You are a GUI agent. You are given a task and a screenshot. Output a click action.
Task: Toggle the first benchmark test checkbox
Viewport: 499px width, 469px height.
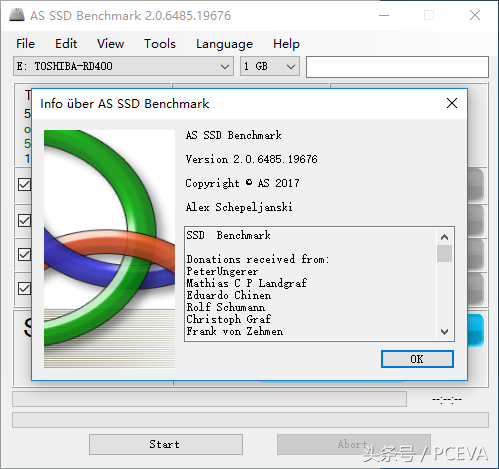[24, 184]
